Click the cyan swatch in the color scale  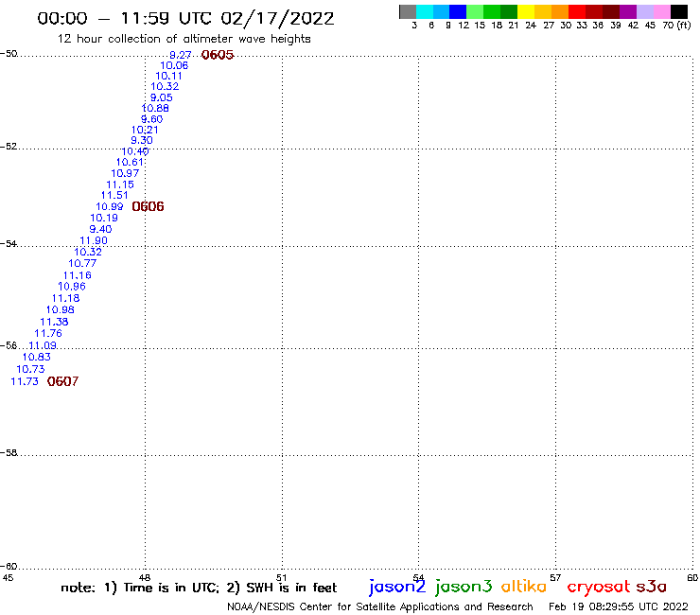(x=425, y=11)
